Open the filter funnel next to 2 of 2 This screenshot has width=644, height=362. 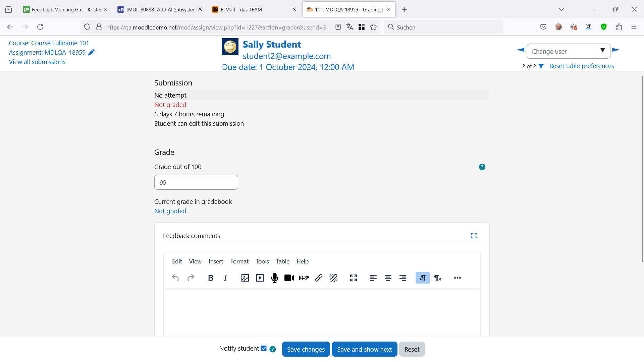pyautogui.click(x=541, y=66)
